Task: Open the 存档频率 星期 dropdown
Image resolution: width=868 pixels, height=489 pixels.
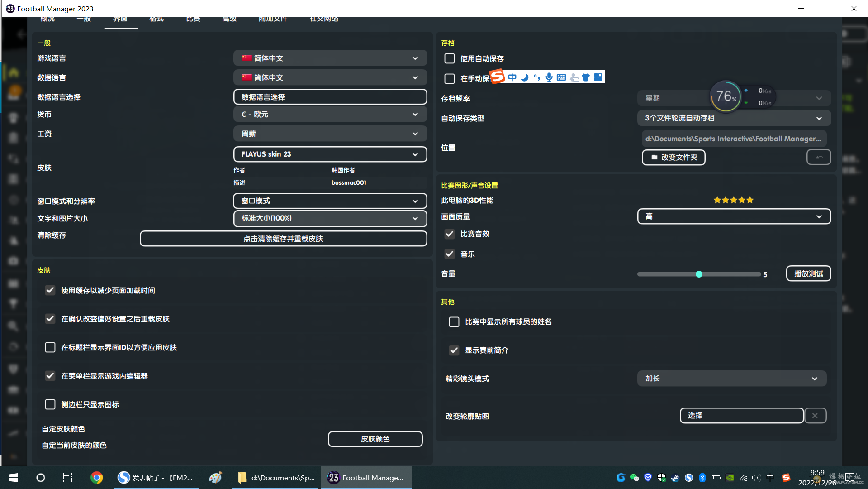Action: 734,98
